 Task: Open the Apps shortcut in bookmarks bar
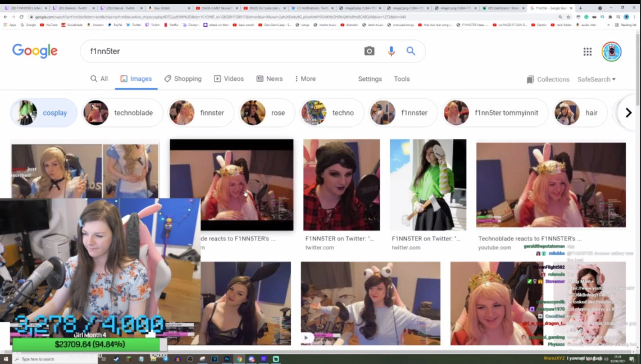[x=10, y=25]
